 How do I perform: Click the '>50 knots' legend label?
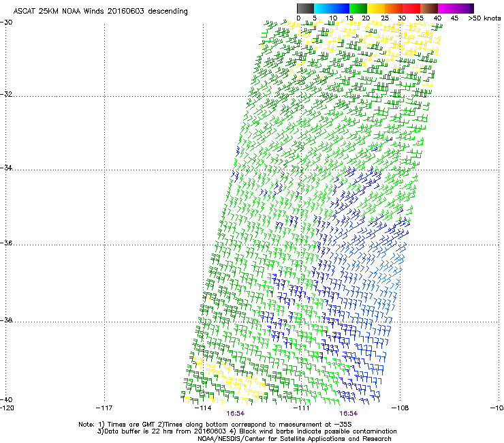[x=484, y=18]
